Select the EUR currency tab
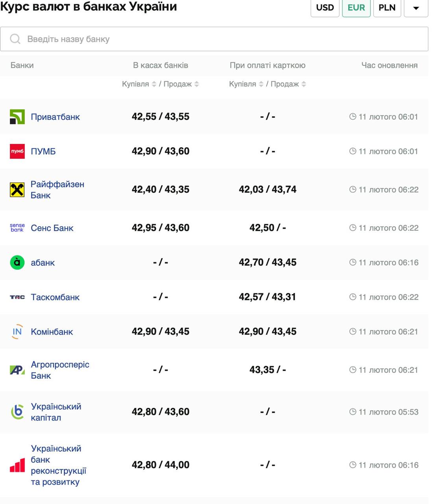The image size is (435, 504). (x=356, y=8)
